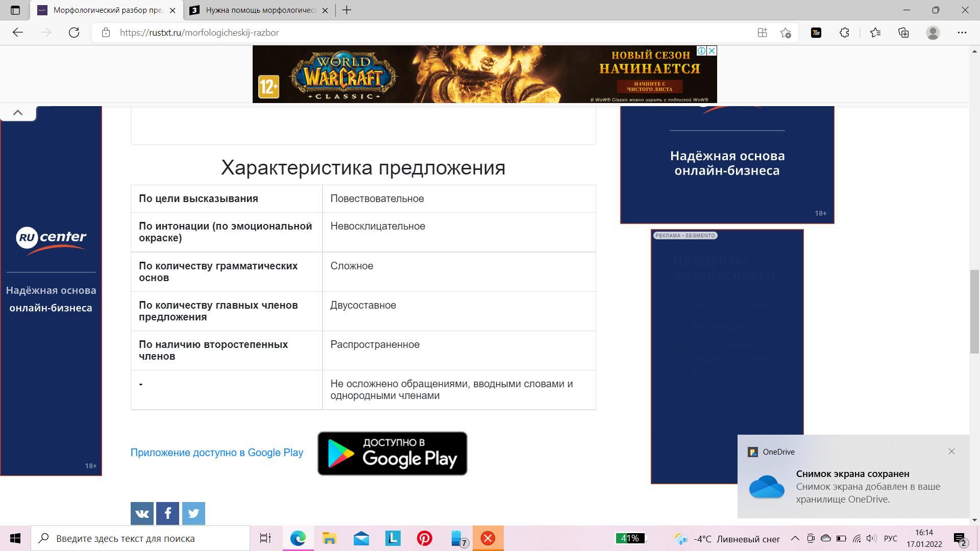Image resolution: width=980 pixels, height=551 pixels.
Task: Collapse the left ad with chevron
Action: click(x=18, y=113)
